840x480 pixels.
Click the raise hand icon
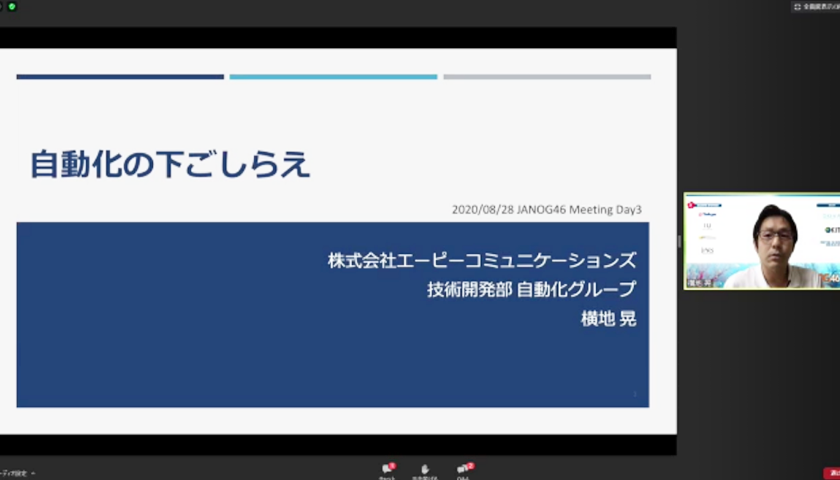click(425, 468)
